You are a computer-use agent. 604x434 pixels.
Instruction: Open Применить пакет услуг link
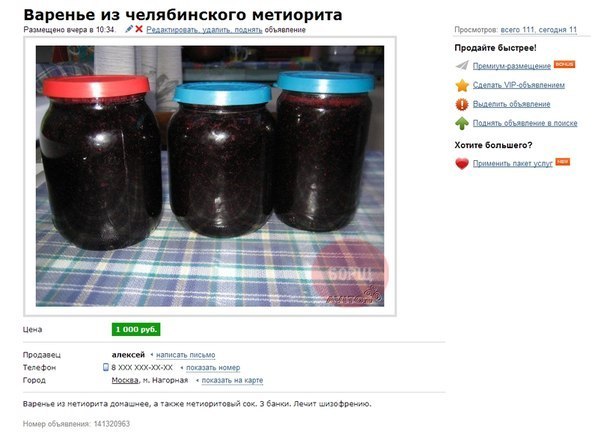point(512,164)
